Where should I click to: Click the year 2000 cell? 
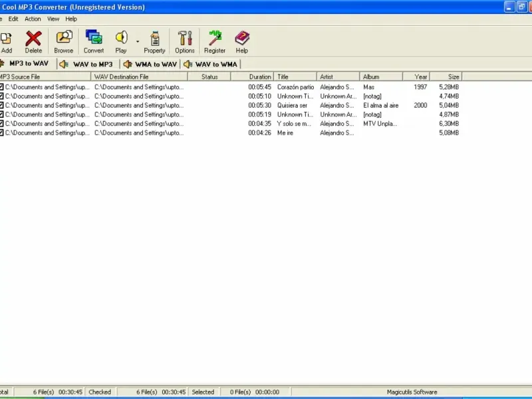coord(420,106)
